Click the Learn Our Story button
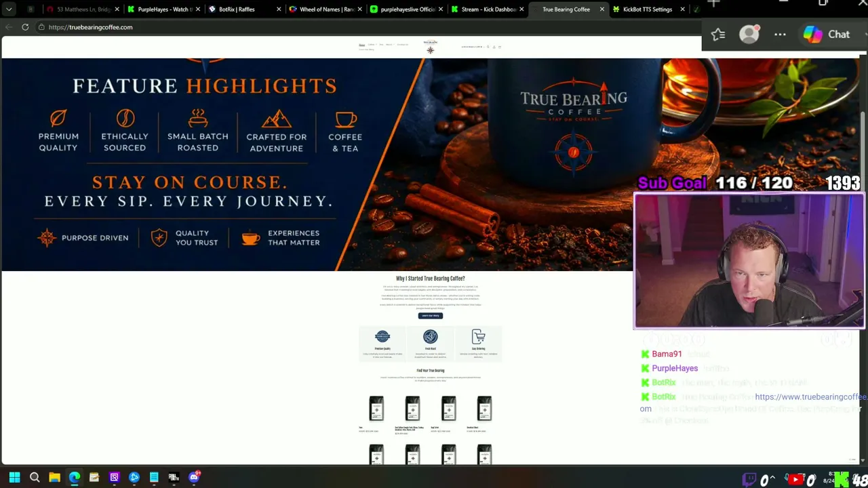This screenshot has height=488, width=868. pos(430,316)
